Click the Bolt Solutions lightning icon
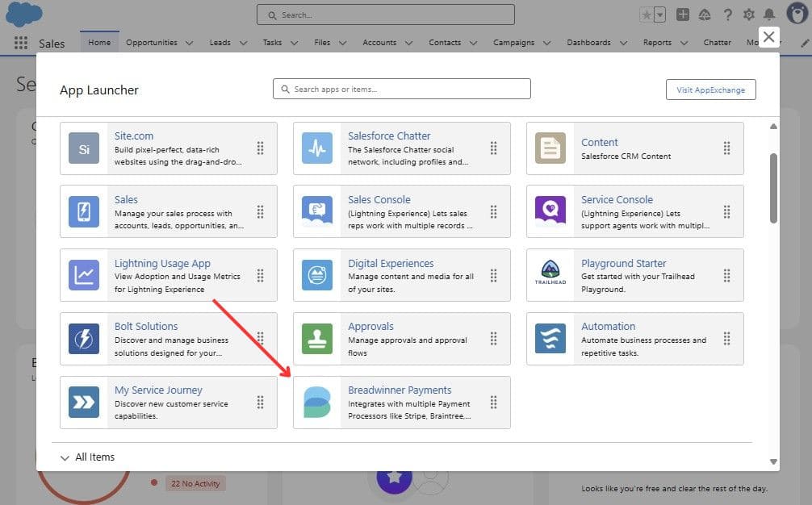Screen dimensions: 812x505 pyautogui.click(x=84, y=339)
